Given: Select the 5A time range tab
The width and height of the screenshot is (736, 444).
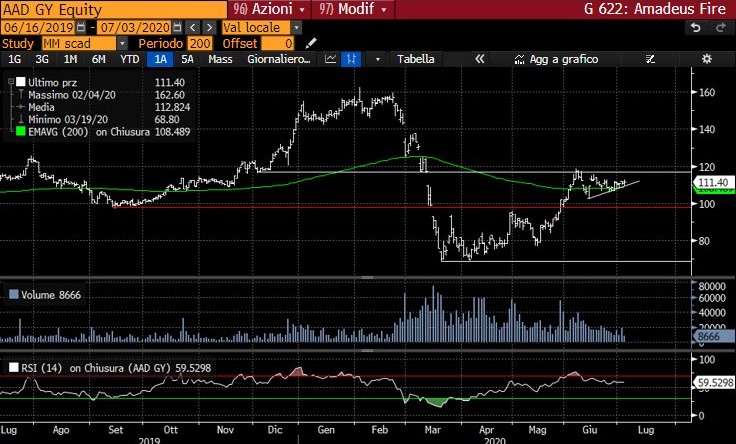Looking at the screenshot, I should coord(187,59).
